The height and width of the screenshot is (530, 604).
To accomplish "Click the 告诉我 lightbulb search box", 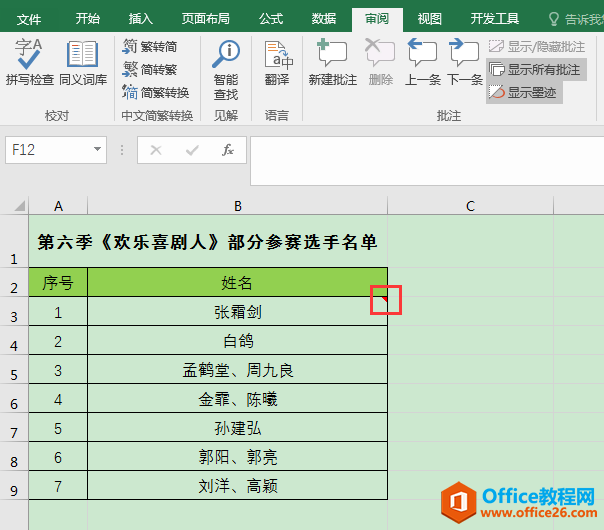I will (x=576, y=19).
